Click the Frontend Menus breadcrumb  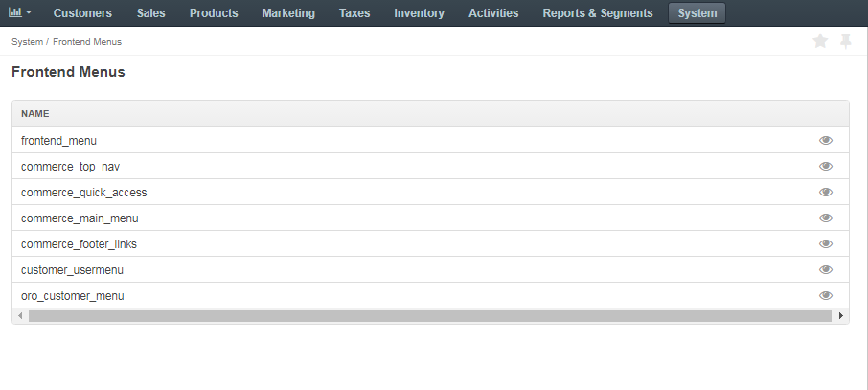click(x=87, y=42)
